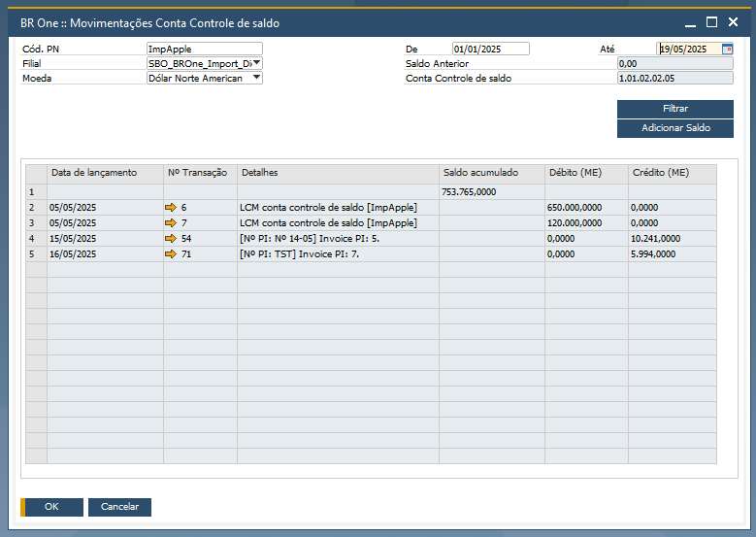
Task: Click the Adicionar Saldo button
Action: coord(675,128)
